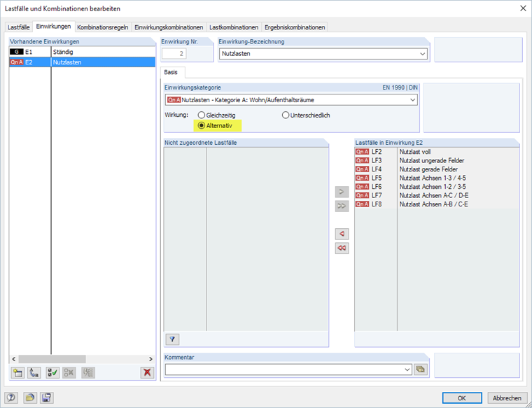Click the deselect icon beside checkmark
The image size is (532, 408).
(69, 373)
